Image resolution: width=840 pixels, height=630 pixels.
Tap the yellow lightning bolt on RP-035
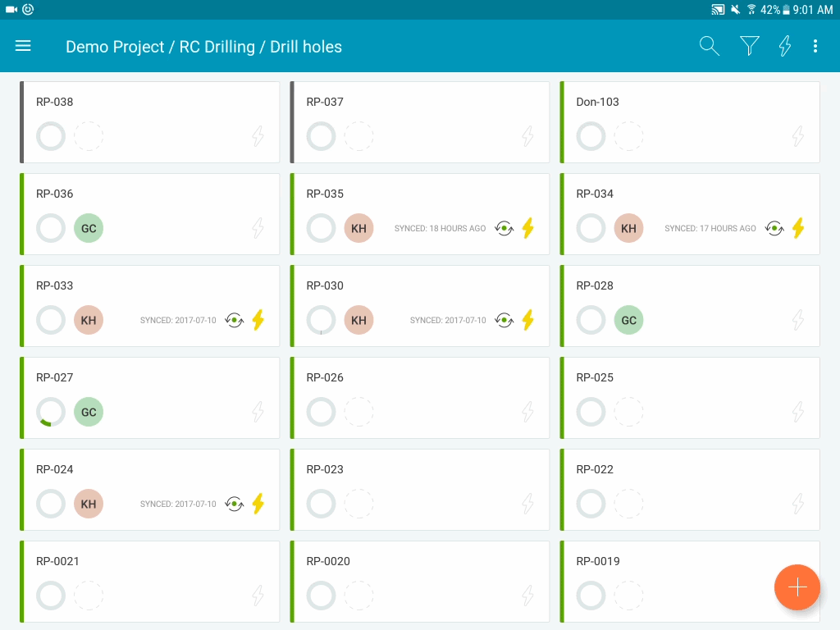527,228
